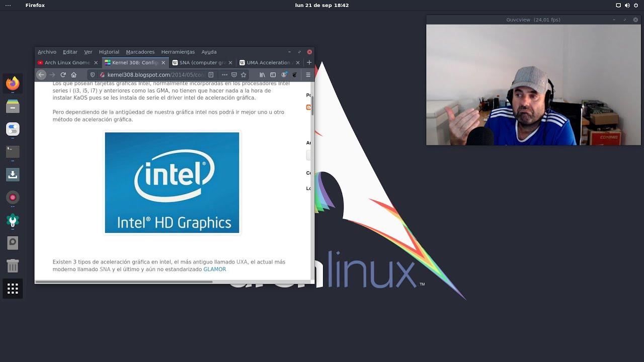Save page to Pocket
The height and width of the screenshot is (362, 644).
pyautogui.click(x=234, y=74)
